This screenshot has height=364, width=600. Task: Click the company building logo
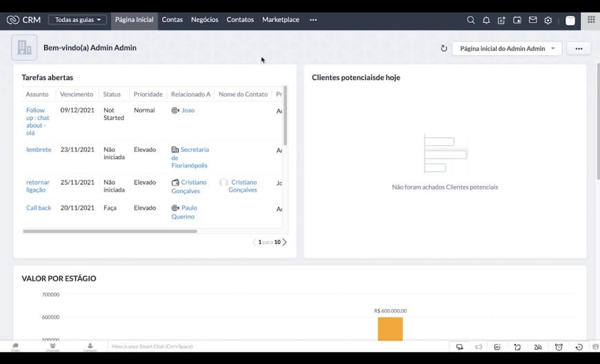click(x=24, y=48)
